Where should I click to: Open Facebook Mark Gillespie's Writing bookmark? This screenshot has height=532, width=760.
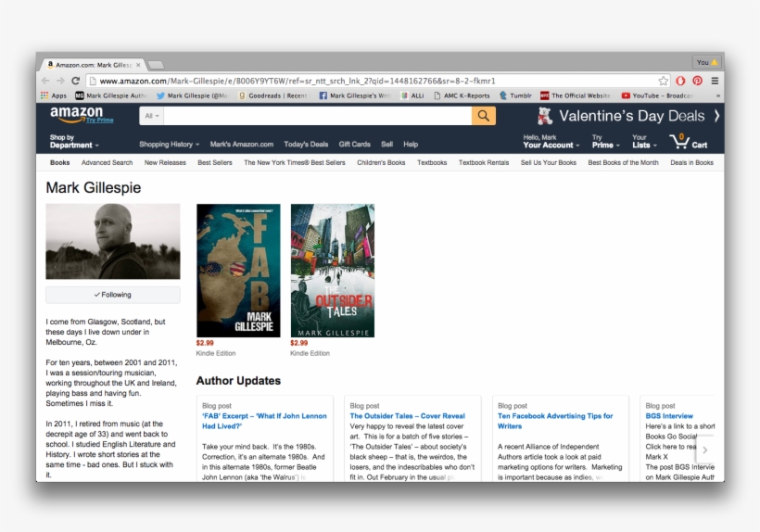coord(355,95)
